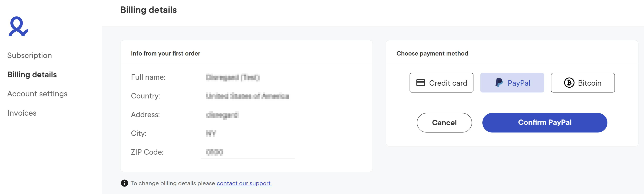The height and width of the screenshot is (194, 644).
Task: Open Account settings page
Action: pyautogui.click(x=37, y=94)
